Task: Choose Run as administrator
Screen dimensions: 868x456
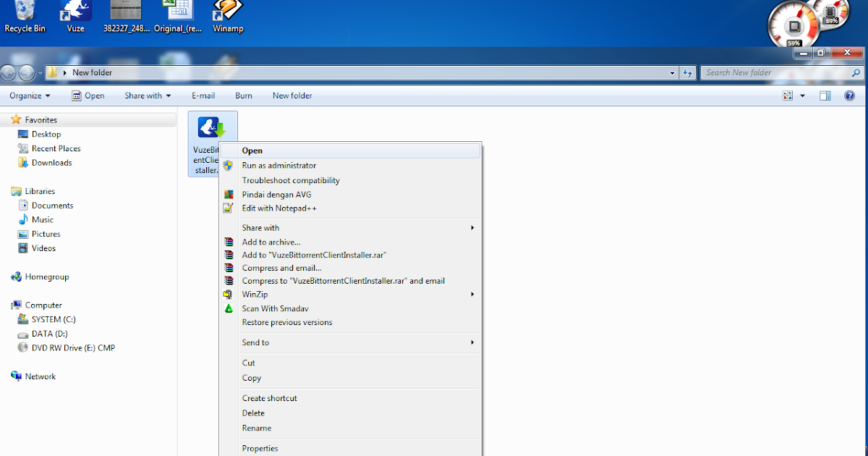Action: 350,166
